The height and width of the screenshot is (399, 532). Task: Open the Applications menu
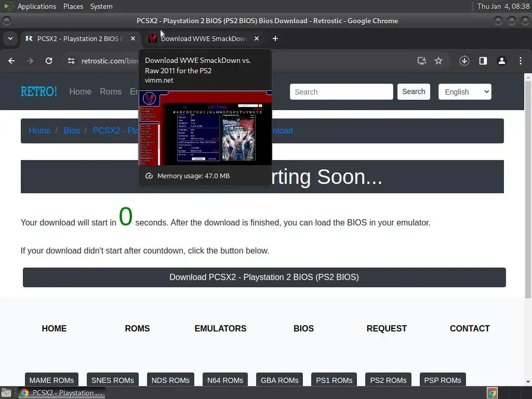pos(37,6)
